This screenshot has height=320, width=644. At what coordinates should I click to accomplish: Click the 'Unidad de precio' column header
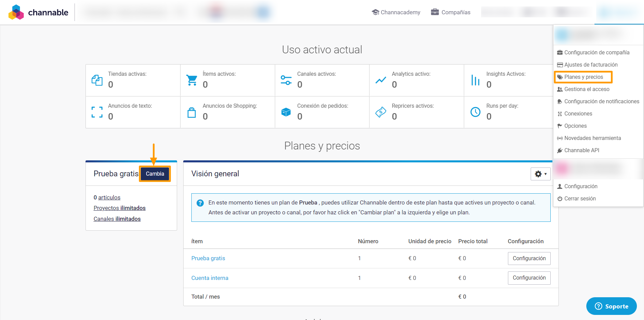click(430, 242)
